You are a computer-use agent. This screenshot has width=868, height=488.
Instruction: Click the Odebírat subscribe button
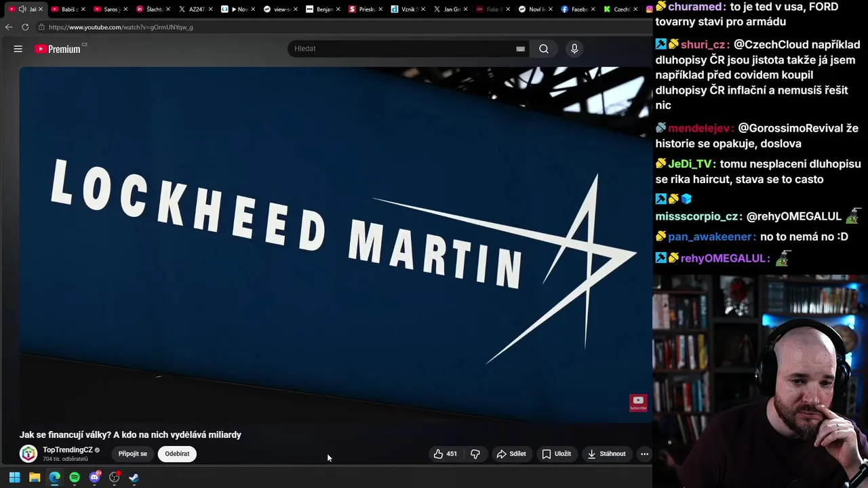[x=177, y=454]
